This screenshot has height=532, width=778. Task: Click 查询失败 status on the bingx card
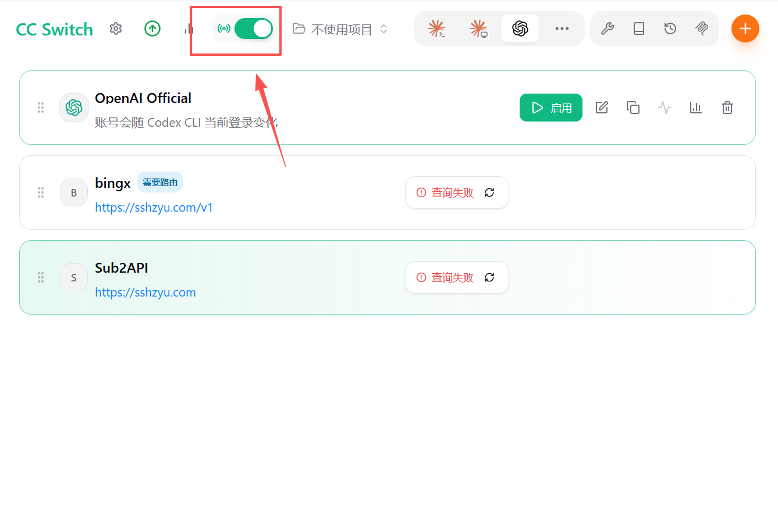pos(445,192)
